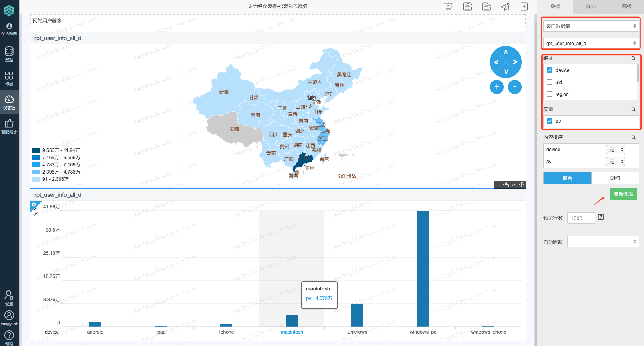Search measures with 度量 magnifier icon

click(633, 109)
